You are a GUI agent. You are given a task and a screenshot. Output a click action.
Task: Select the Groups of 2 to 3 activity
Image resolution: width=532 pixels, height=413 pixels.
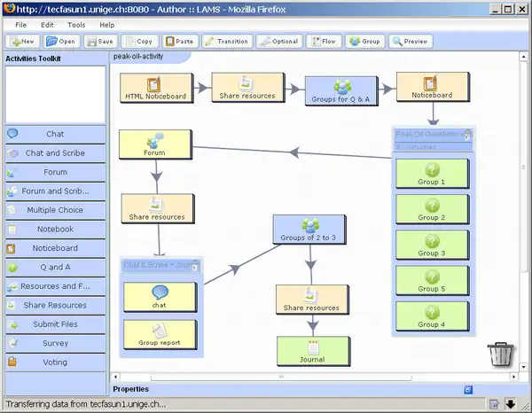click(x=309, y=230)
